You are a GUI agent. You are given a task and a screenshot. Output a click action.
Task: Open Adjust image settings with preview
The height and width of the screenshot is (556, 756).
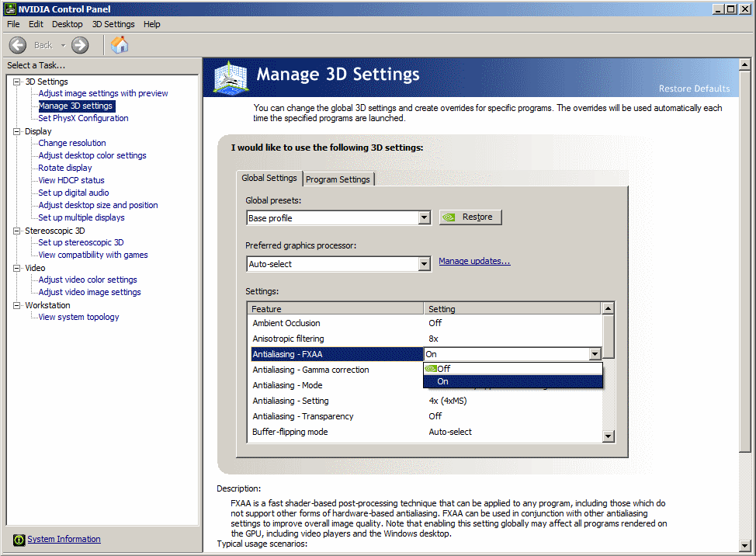coord(103,93)
